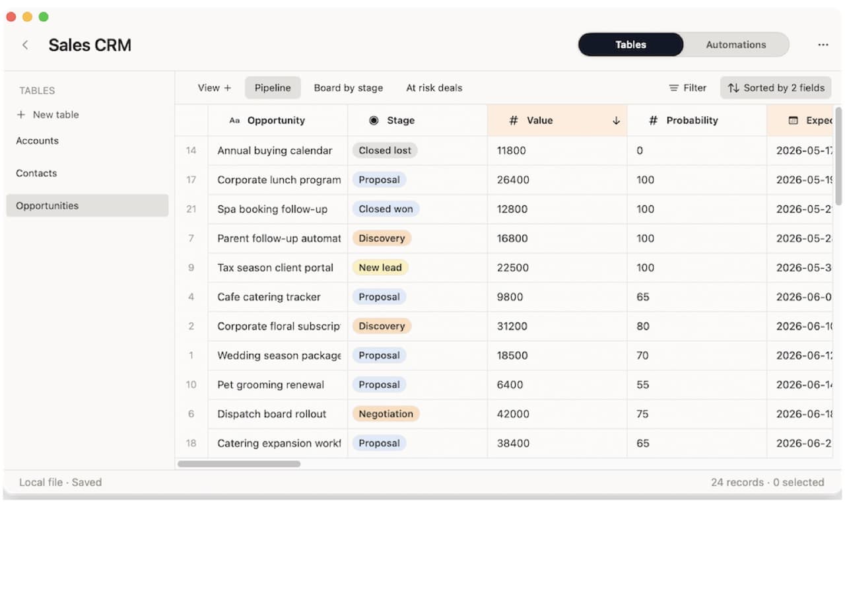
Task: Open Discovery stage tag for Parent follow-up
Action: tap(382, 238)
